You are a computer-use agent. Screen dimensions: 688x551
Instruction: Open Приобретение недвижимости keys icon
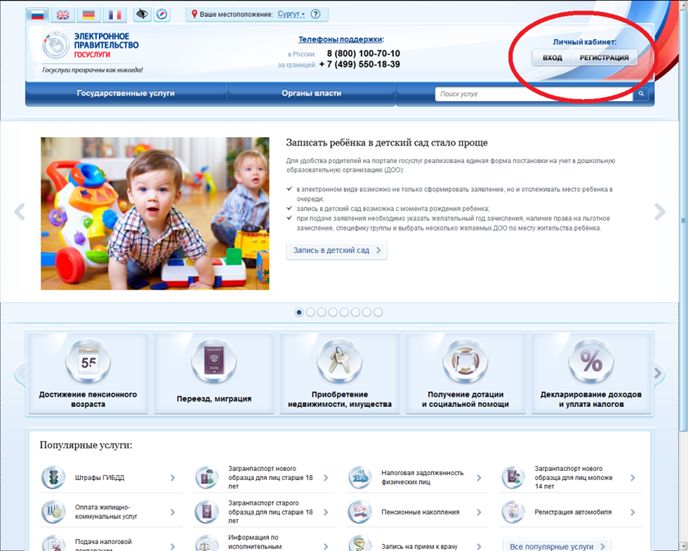tap(339, 361)
